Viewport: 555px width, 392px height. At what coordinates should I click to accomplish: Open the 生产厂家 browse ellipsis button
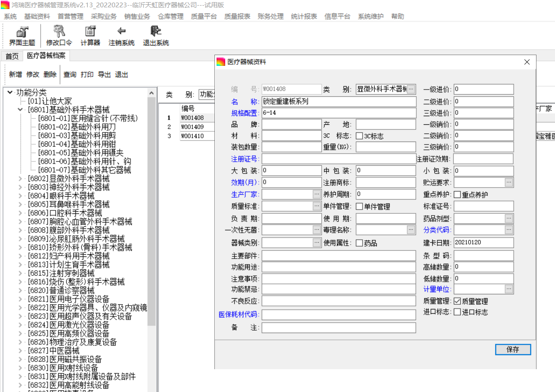click(317, 194)
